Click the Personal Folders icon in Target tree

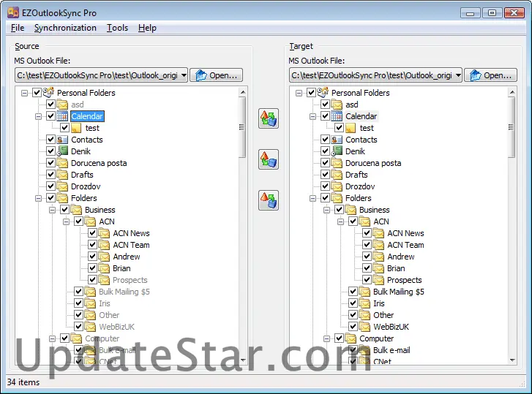point(323,92)
